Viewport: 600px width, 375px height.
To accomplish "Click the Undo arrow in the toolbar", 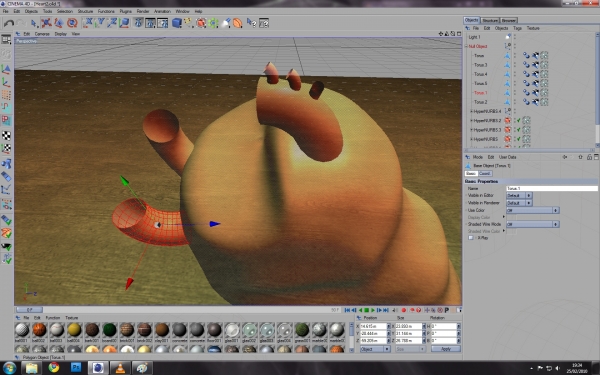I will 8,23.
